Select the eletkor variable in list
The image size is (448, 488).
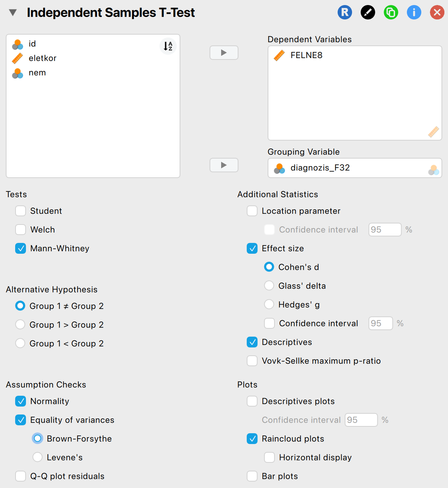43,58
